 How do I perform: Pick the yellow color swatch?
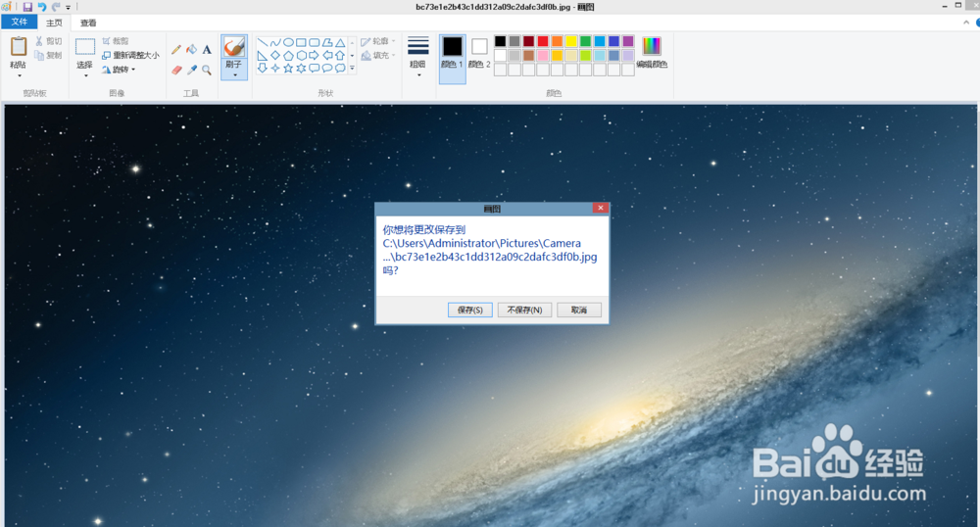pos(571,41)
